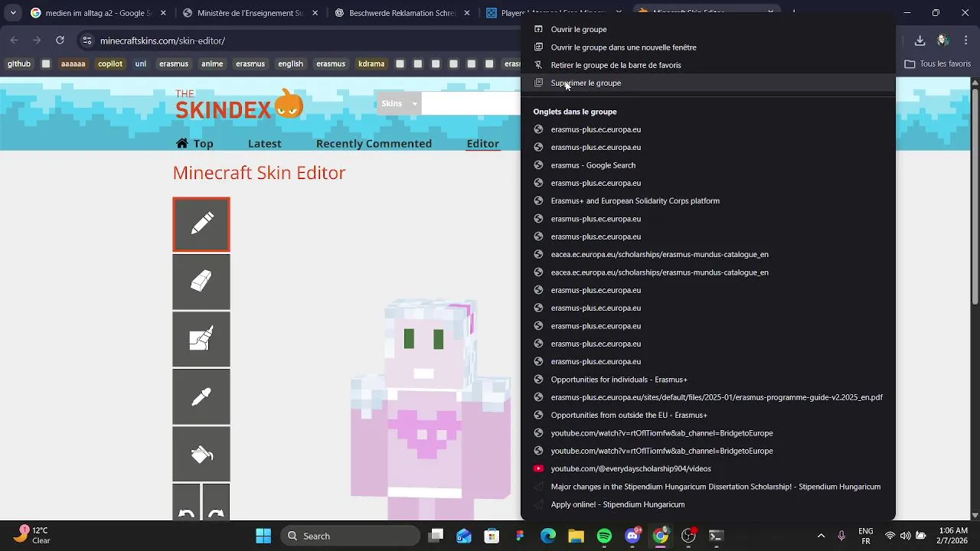Open Spotify from the taskbar
The height and width of the screenshot is (551, 980).
[604, 536]
